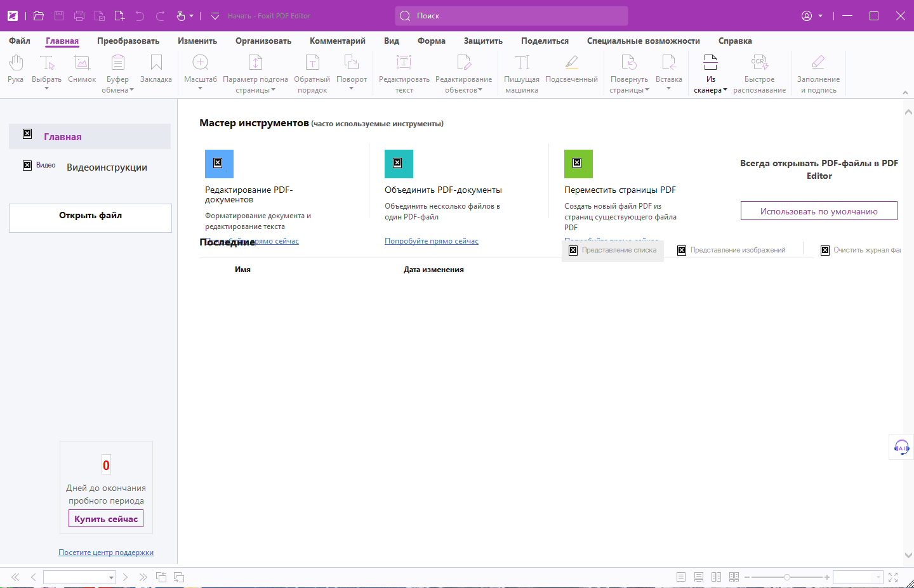
Task: Select the Подсвеченный highlight tool
Action: [572, 69]
